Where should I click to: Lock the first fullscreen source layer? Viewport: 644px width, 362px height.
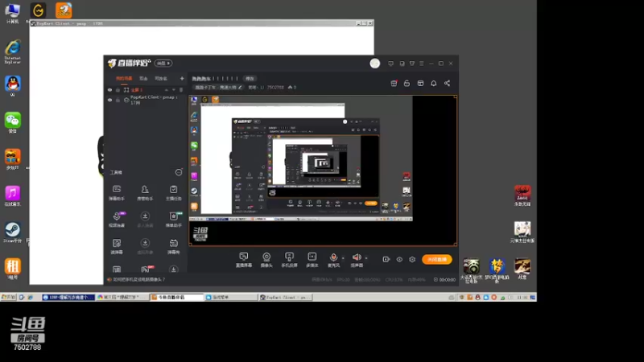118,90
